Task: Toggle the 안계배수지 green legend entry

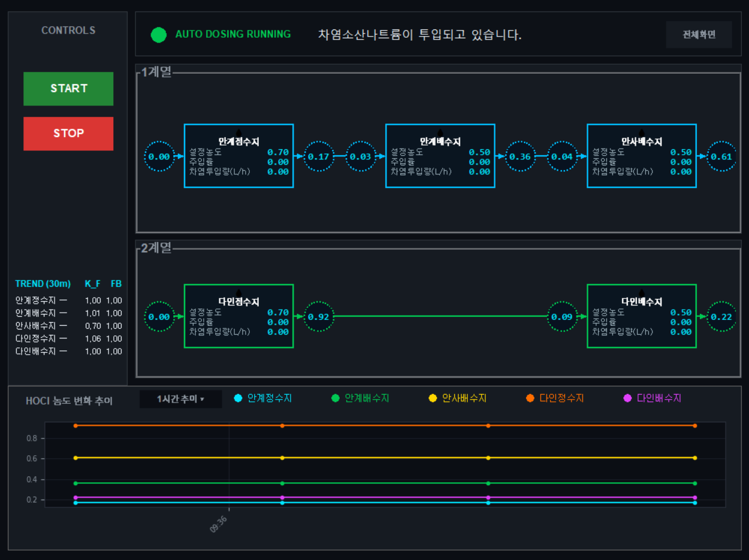Action: click(x=360, y=398)
